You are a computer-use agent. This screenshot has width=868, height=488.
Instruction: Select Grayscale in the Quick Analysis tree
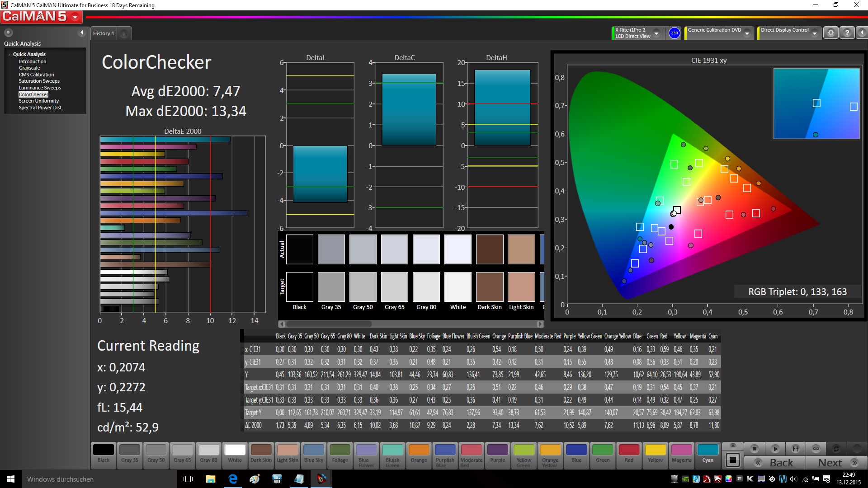(29, 68)
